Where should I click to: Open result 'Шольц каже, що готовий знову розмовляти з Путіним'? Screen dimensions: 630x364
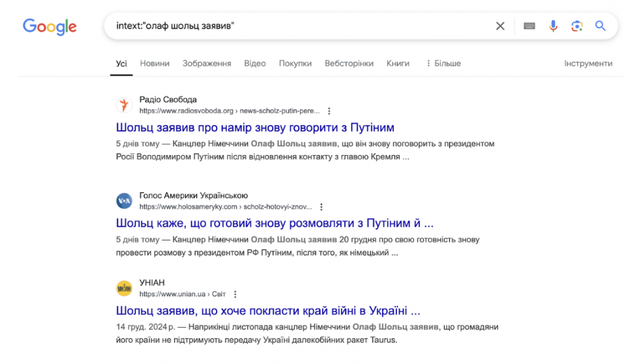[x=275, y=223]
